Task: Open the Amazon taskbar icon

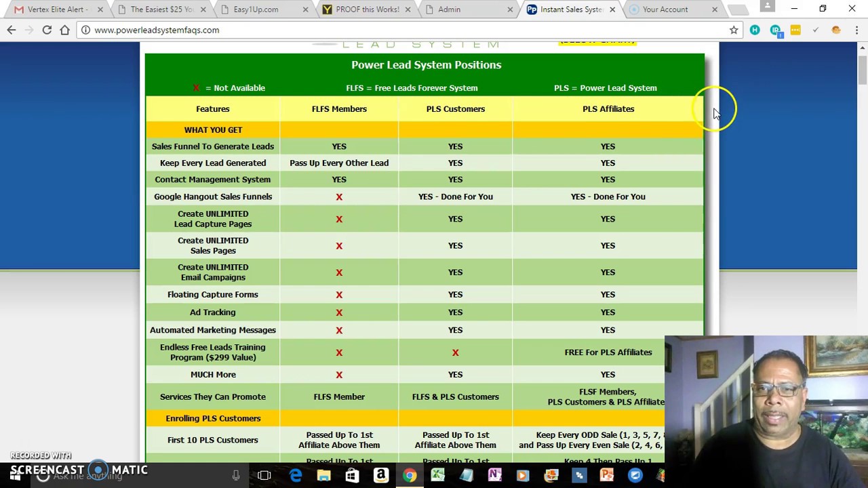Action: click(x=380, y=476)
